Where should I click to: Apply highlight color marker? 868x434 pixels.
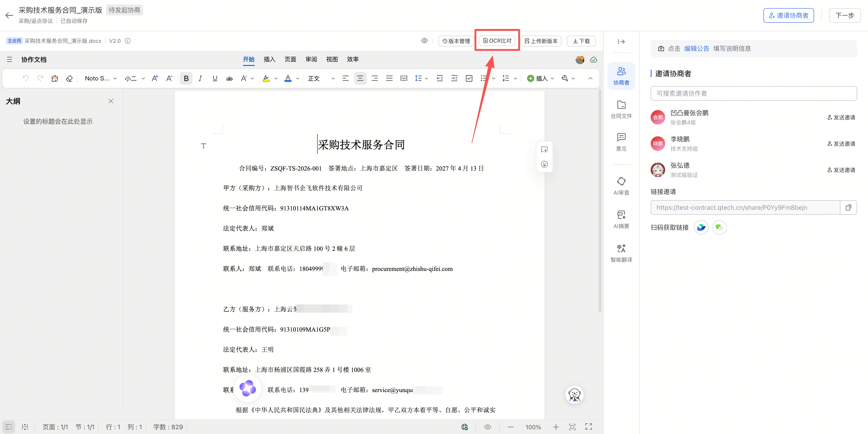point(266,79)
